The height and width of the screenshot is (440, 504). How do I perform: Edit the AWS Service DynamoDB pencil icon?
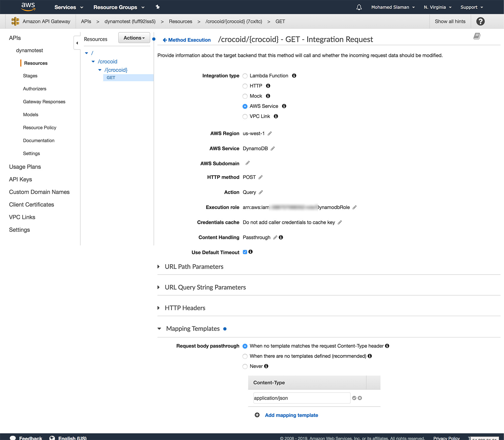(273, 148)
